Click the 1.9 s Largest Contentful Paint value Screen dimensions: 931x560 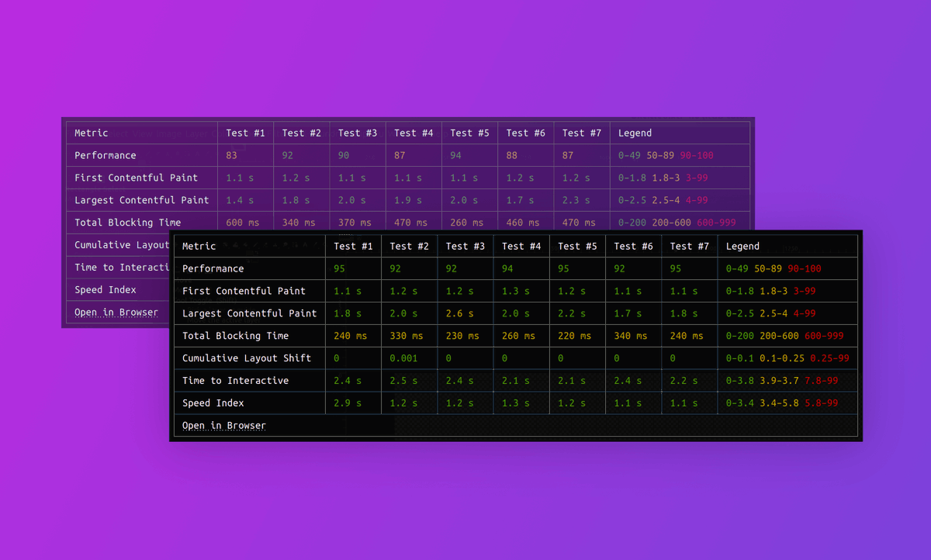(408, 200)
